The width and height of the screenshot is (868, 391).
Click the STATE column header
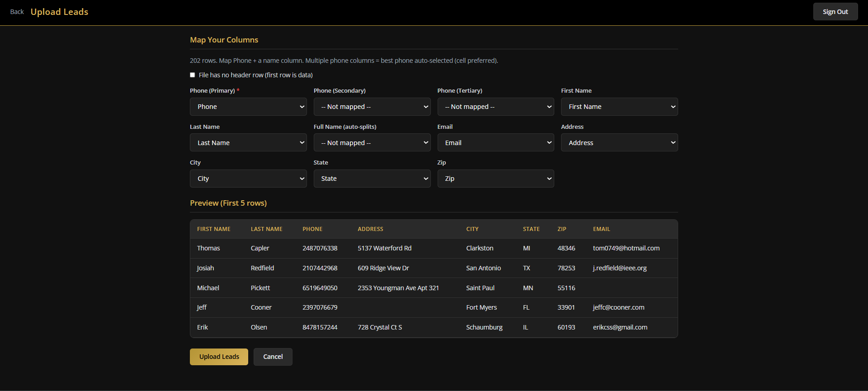[x=531, y=229]
